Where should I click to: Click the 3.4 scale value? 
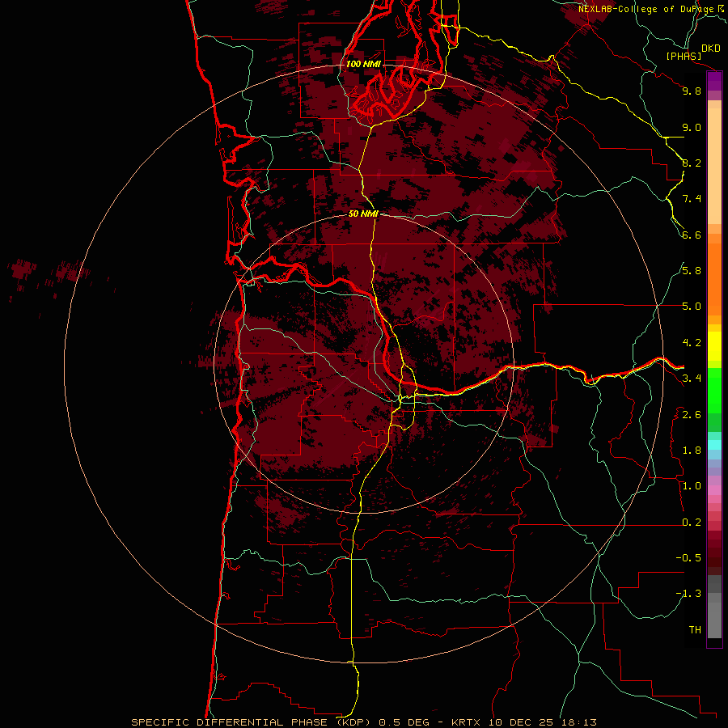coord(692,379)
